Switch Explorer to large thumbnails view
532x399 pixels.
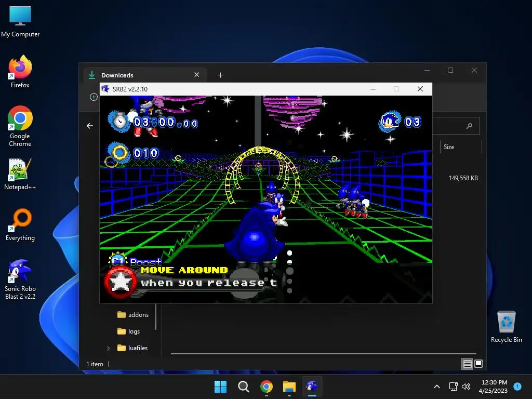tap(478, 364)
